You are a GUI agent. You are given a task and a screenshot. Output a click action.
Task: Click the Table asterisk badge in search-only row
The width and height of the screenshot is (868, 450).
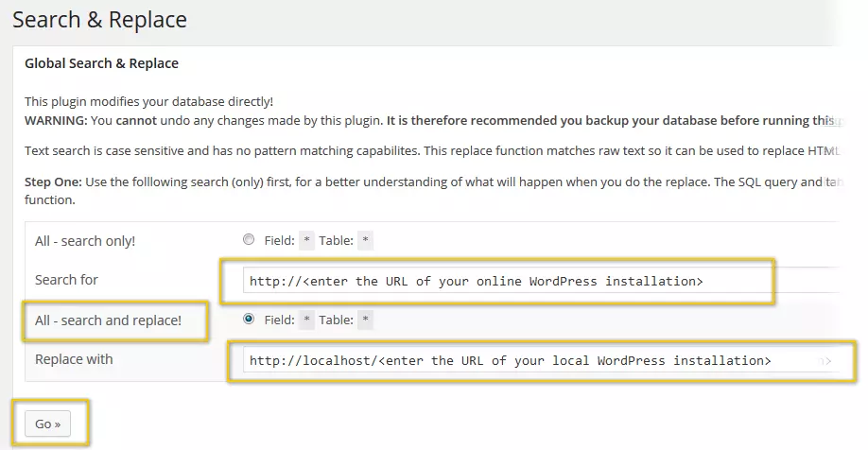point(365,241)
